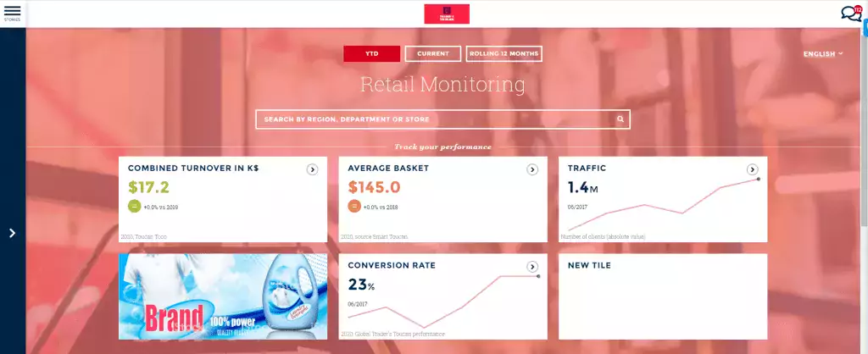Select the YTD period toggle
The image size is (868, 354).
[x=371, y=53]
